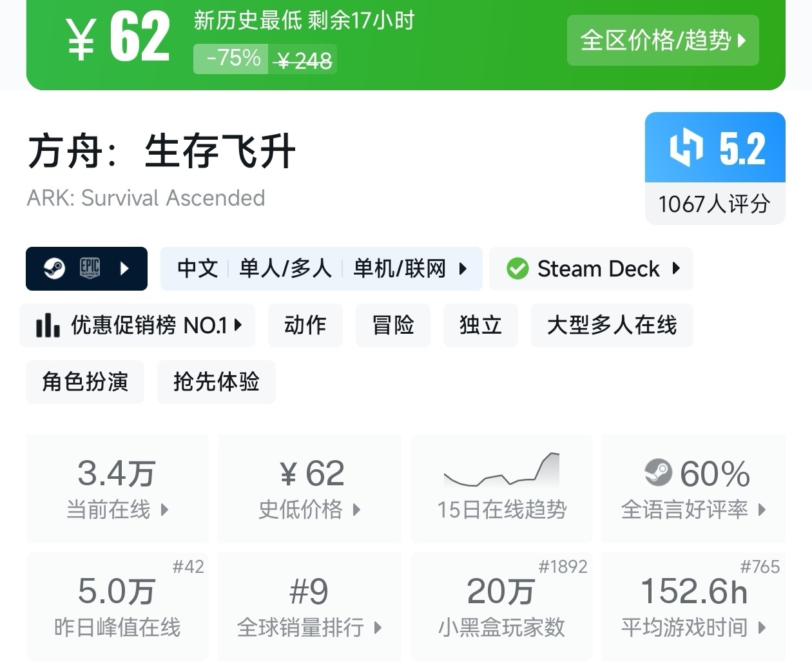
Task: Open 全区价格/趋势 price trend button
Action: coord(662,41)
